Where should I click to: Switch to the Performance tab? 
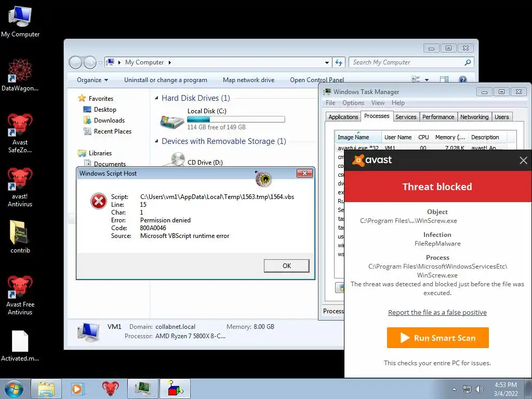coord(438,117)
